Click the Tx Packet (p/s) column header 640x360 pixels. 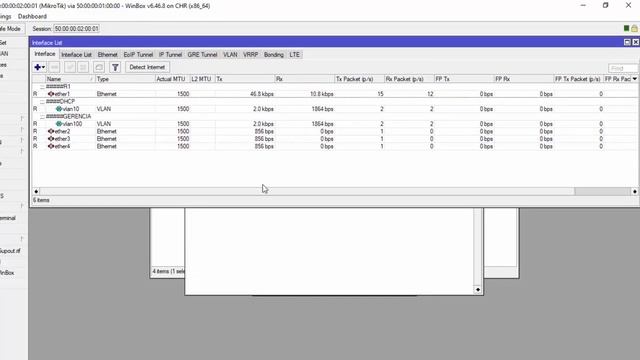[x=359, y=79]
